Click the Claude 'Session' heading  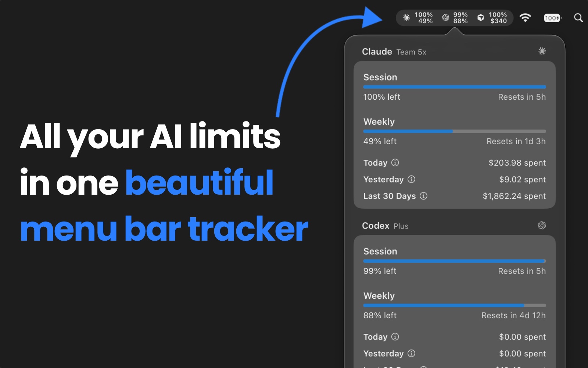tap(380, 77)
